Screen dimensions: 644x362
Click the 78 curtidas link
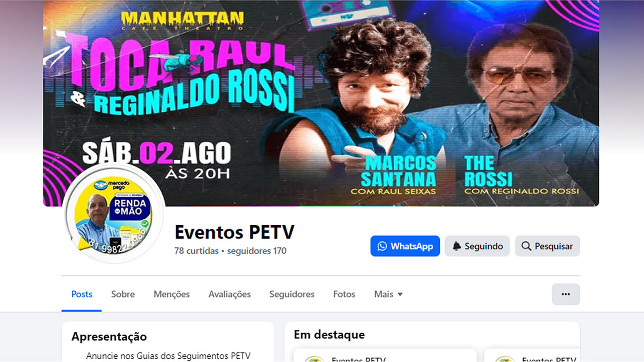click(197, 251)
